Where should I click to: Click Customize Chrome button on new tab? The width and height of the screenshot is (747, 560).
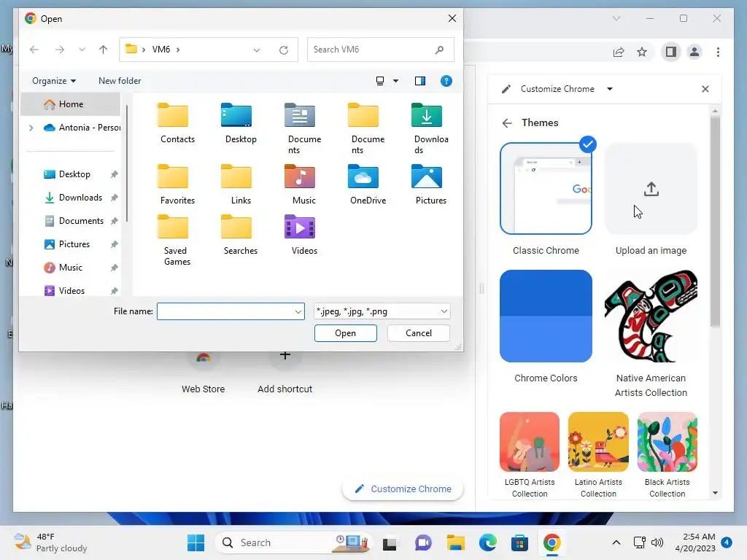tap(403, 489)
